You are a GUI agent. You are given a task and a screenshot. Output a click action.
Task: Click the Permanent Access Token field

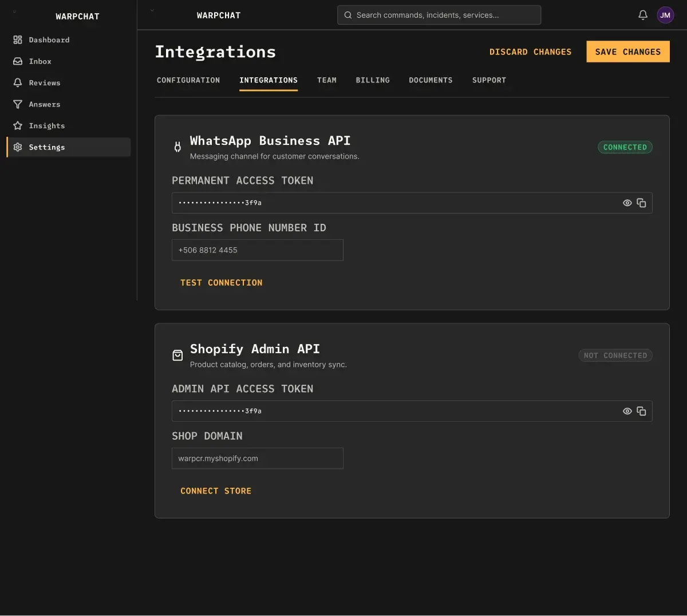(412, 203)
